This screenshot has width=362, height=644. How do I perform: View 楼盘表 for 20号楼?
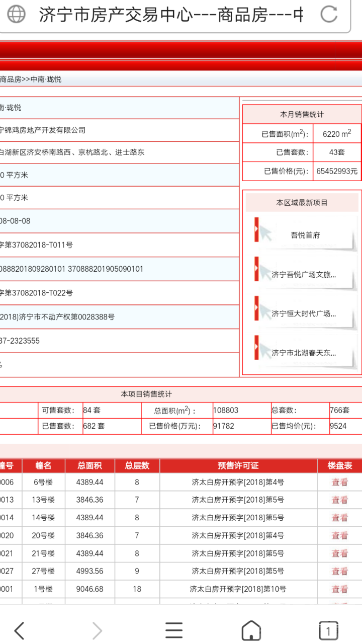pos(339,536)
